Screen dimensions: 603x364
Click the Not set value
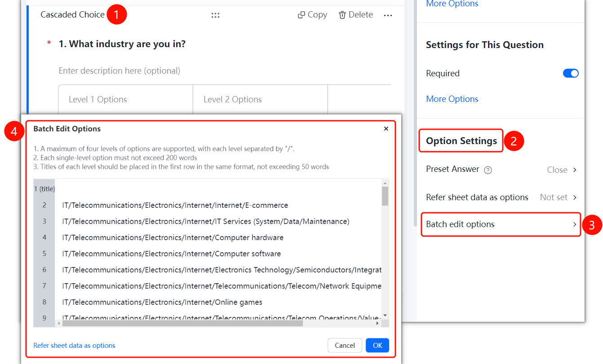(554, 197)
